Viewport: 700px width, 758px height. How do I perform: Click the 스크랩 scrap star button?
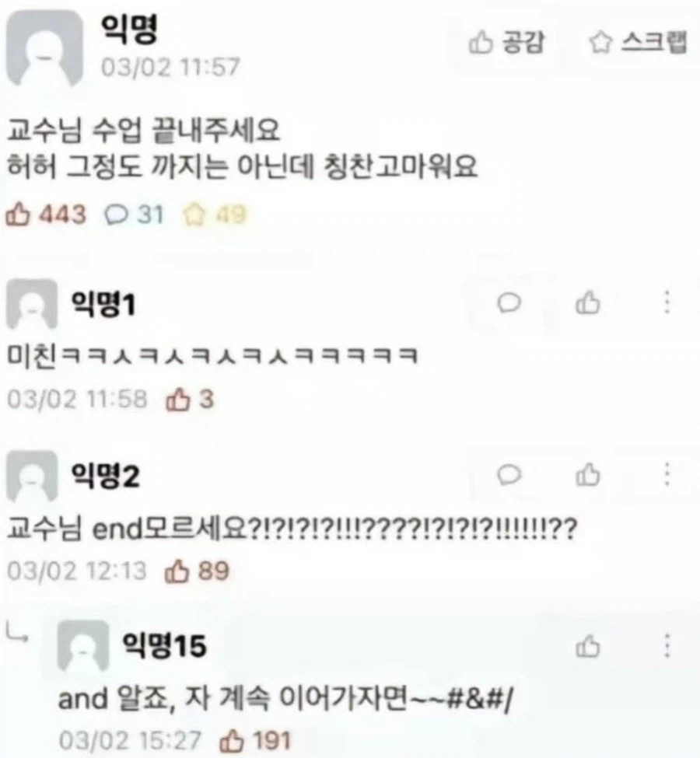[x=638, y=42]
